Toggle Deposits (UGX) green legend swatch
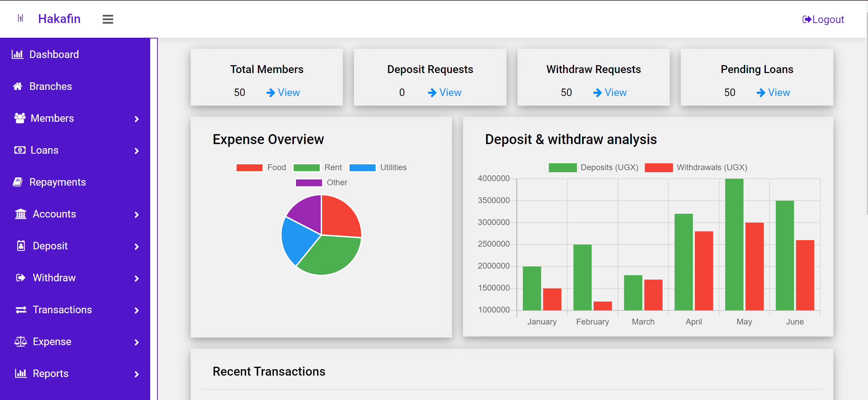The height and width of the screenshot is (400, 868). (562, 167)
